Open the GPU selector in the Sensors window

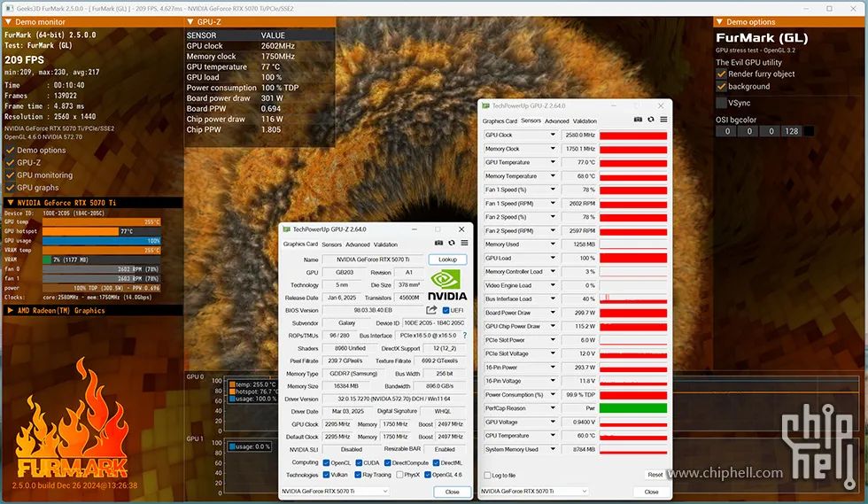pyautogui.click(x=533, y=492)
